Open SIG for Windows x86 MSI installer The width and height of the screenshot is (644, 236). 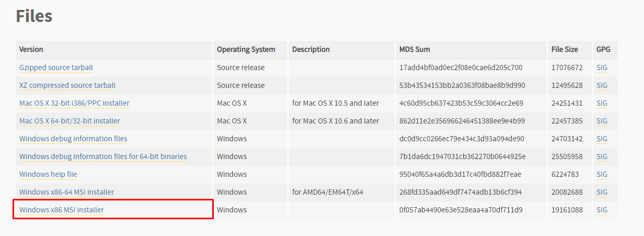(x=602, y=210)
